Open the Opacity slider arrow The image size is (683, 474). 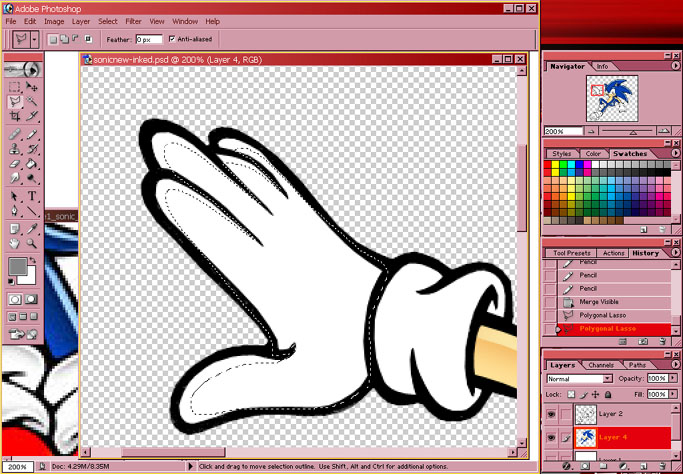(671, 379)
